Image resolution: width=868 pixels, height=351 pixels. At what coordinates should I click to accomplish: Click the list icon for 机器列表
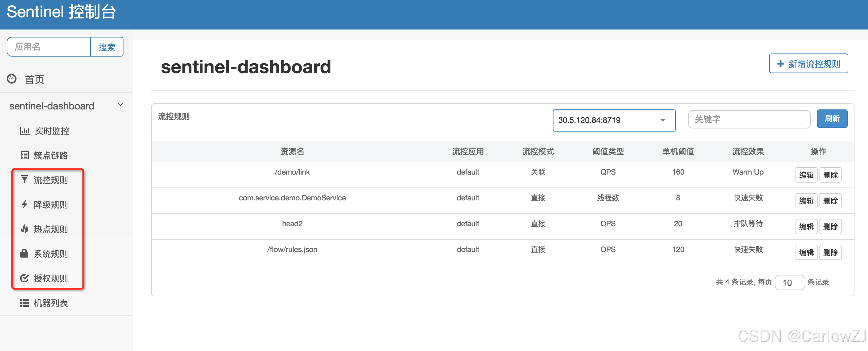pyautogui.click(x=24, y=303)
